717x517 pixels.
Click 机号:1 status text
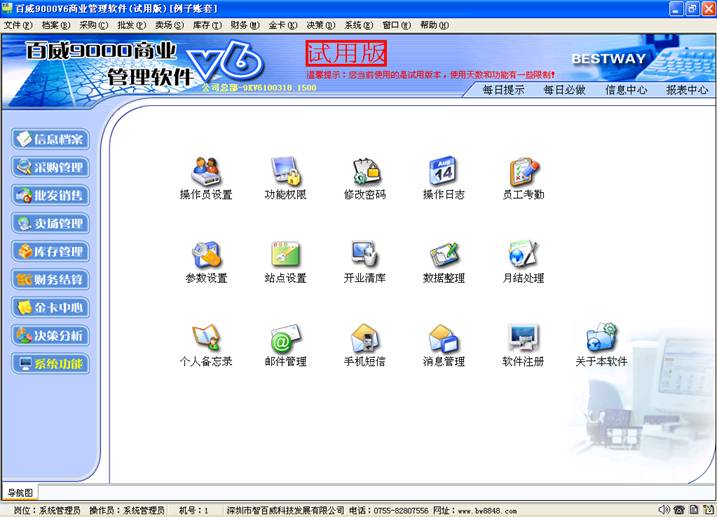click(194, 510)
